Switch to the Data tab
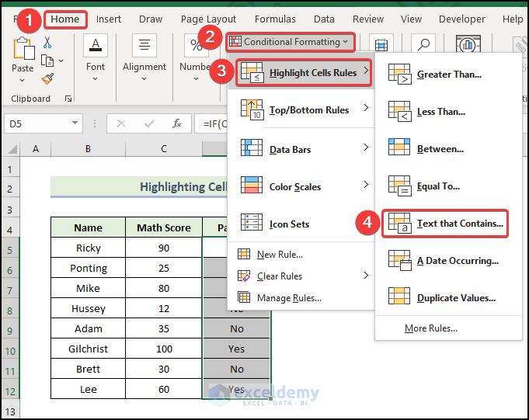The width and height of the screenshot is (529, 420). pos(324,19)
